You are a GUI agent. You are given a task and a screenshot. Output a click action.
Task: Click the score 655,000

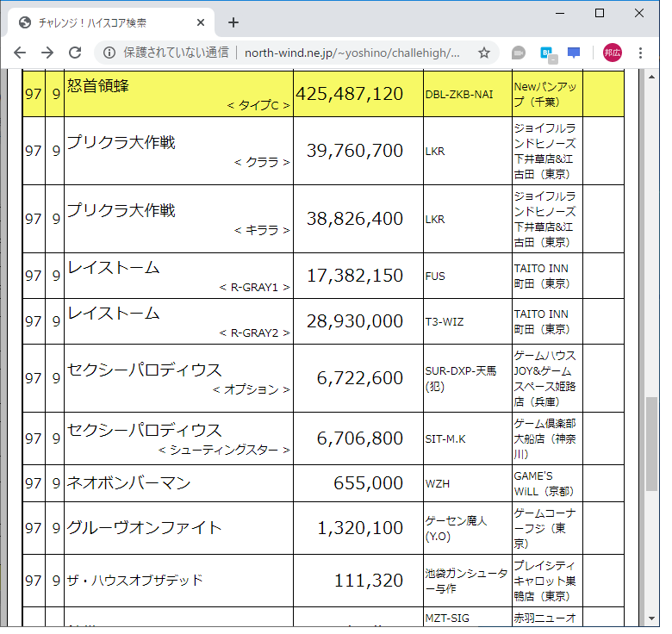point(369,483)
